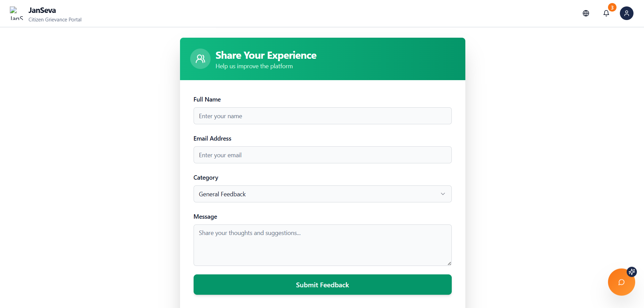Open the orange chat bubble button
This screenshot has height=308, width=644.
(x=621, y=282)
